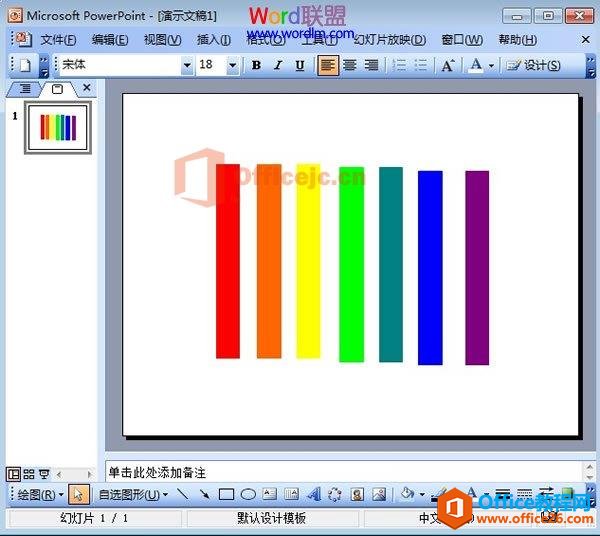Choose the Select Objects arrow tool
This screenshot has width=600, height=536.
(x=79, y=495)
